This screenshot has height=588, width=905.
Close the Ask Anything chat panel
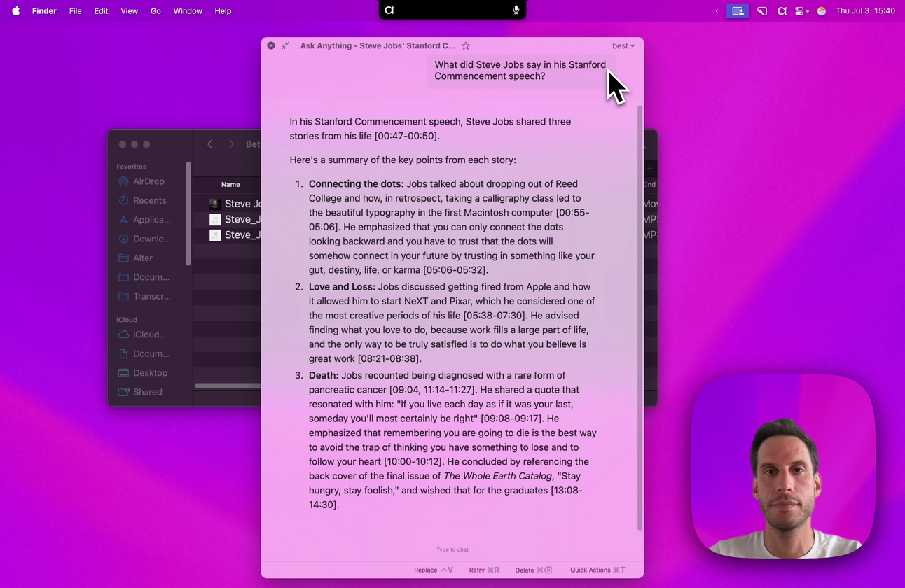271,45
